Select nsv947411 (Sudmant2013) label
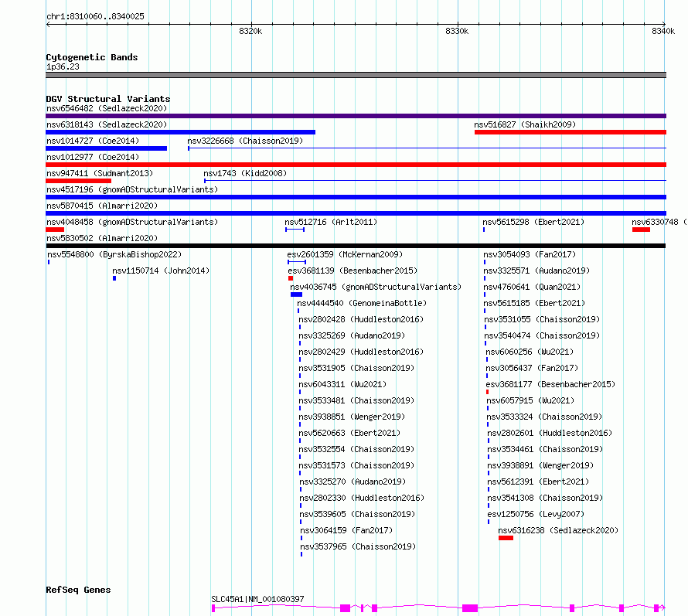 pos(100,173)
